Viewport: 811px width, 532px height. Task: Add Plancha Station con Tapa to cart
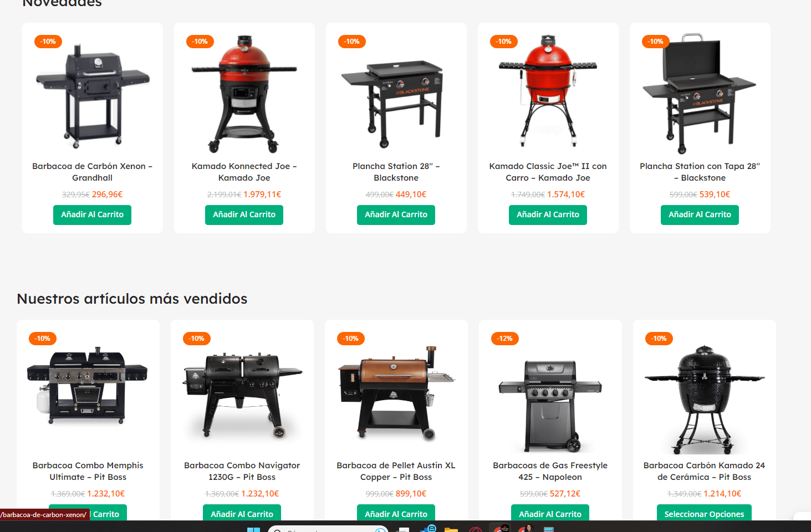[700, 214]
